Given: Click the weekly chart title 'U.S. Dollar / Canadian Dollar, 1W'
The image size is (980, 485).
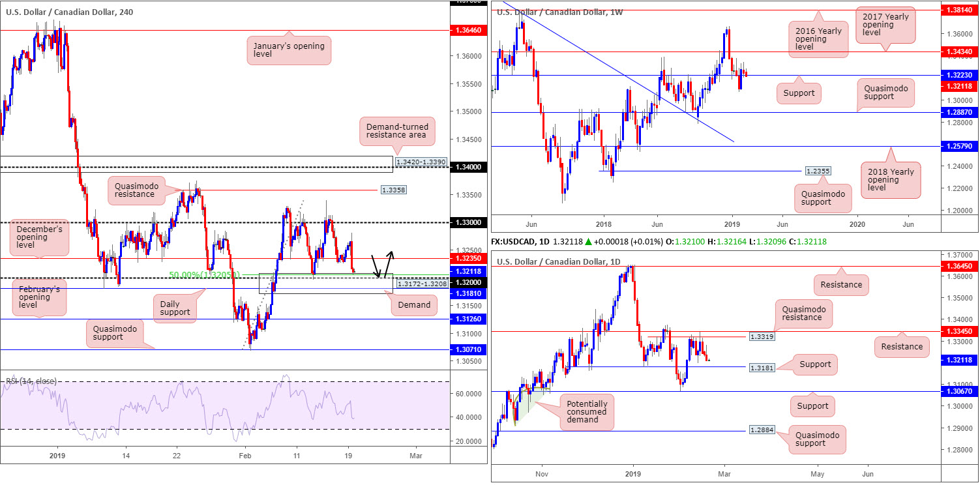Looking at the screenshot, I should tap(561, 12).
